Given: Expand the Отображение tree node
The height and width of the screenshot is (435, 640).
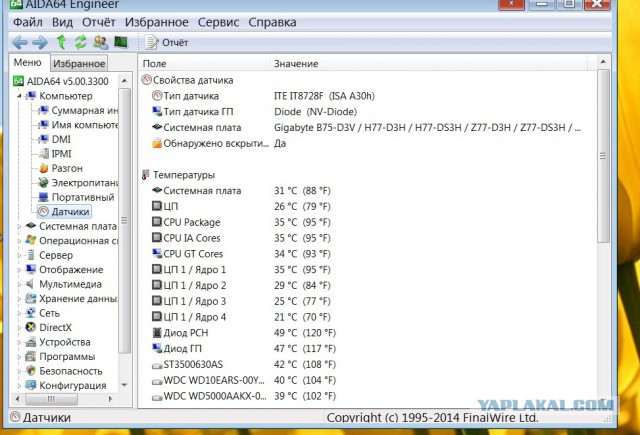Looking at the screenshot, I should coord(19,270).
